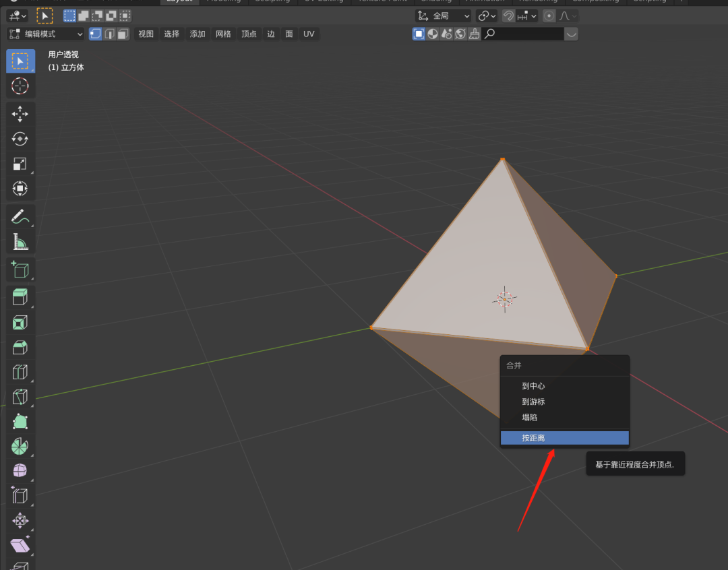Activate the Extrude Region tool
728x570 pixels.
click(x=20, y=297)
